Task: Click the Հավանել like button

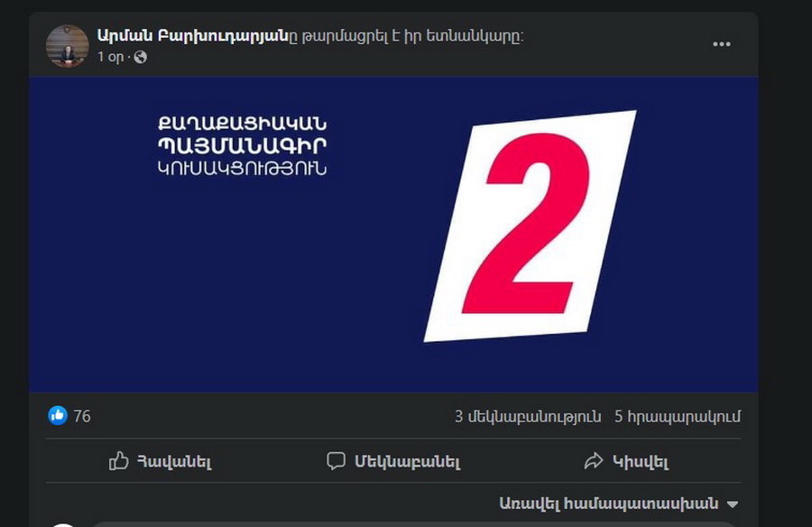Action: pos(161,460)
